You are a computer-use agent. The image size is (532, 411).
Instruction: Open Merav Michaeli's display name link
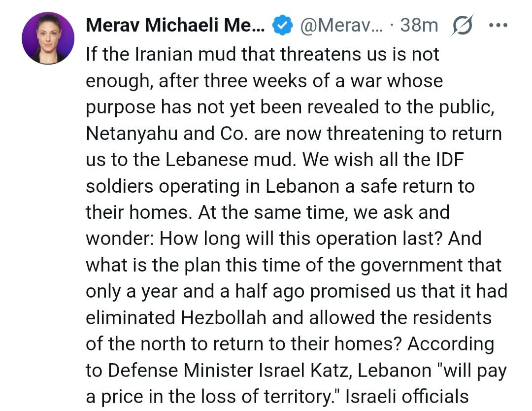[x=175, y=26]
